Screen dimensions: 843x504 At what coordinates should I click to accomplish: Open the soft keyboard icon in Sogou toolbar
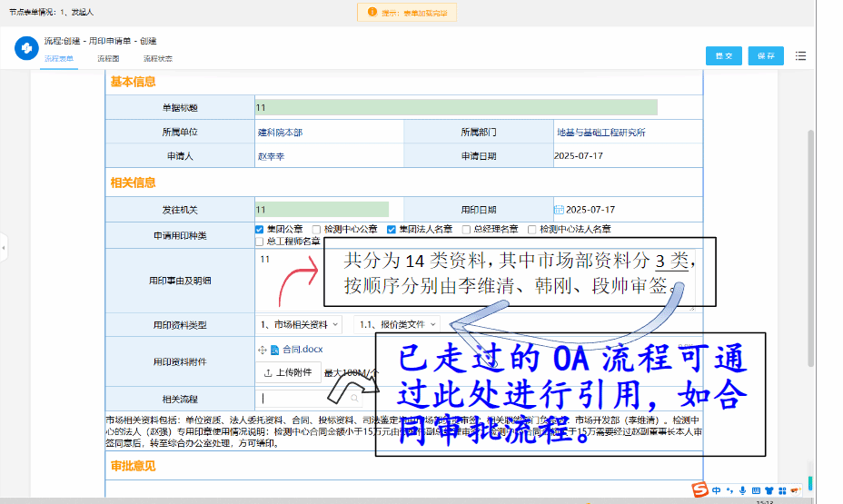tap(756, 490)
